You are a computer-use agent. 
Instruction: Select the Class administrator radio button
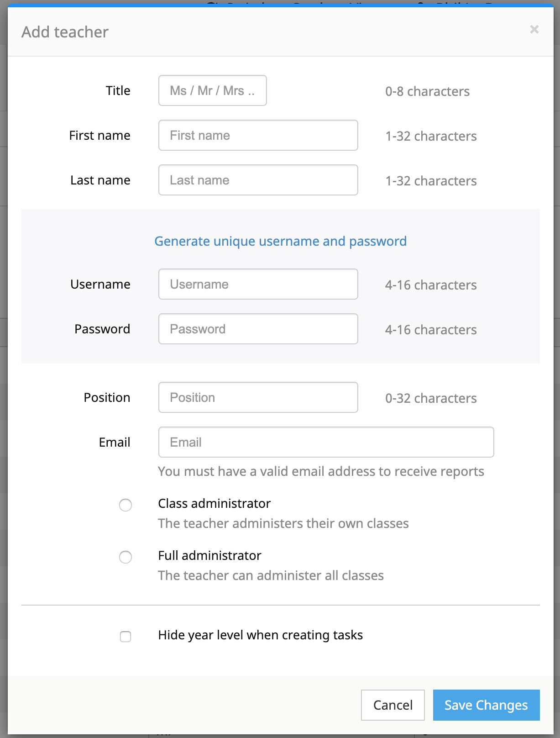pos(126,505)
